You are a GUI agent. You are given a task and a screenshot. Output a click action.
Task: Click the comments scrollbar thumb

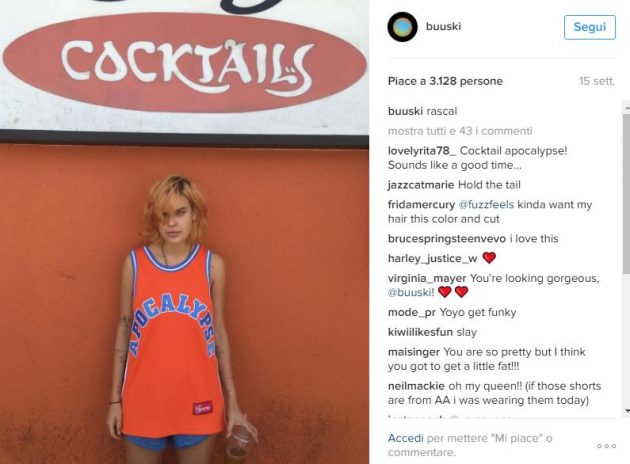click(x=626, y=194)
